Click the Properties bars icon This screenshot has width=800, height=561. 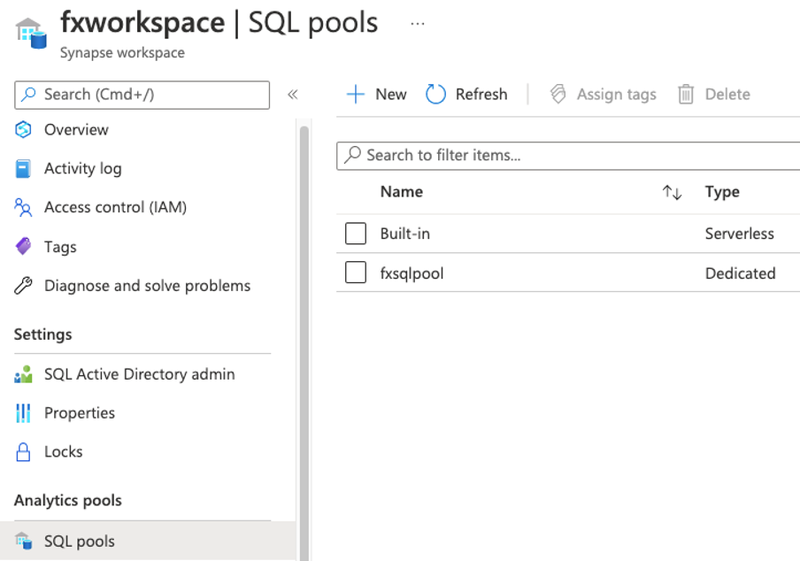23,413
